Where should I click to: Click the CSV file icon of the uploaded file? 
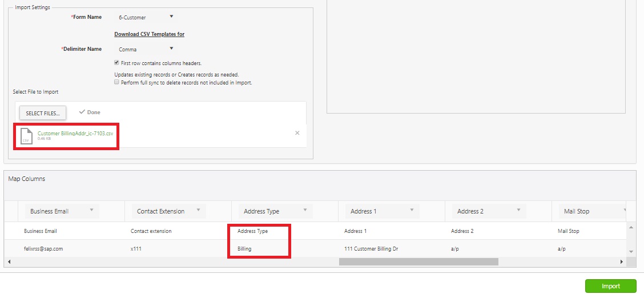click(26, 136)
